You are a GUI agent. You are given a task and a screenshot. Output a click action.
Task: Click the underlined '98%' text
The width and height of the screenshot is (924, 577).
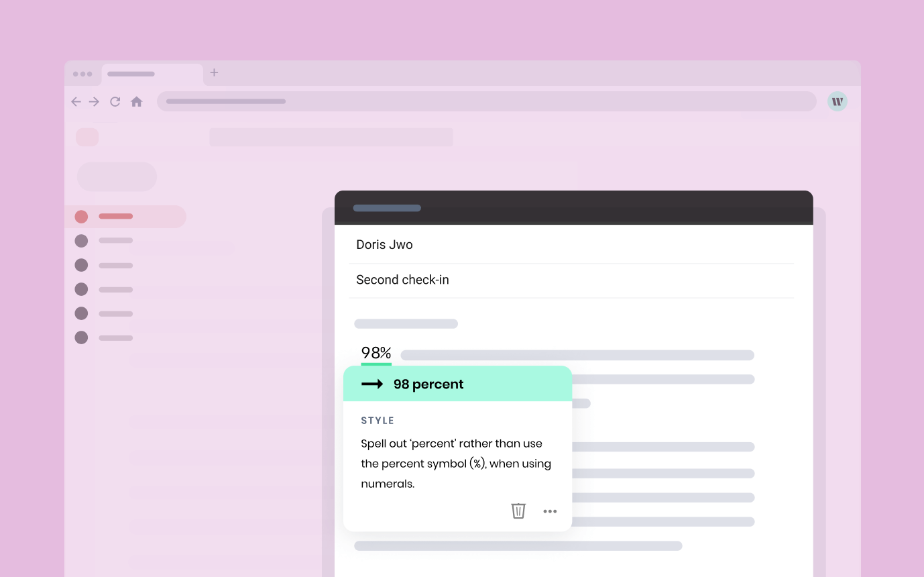376,353
